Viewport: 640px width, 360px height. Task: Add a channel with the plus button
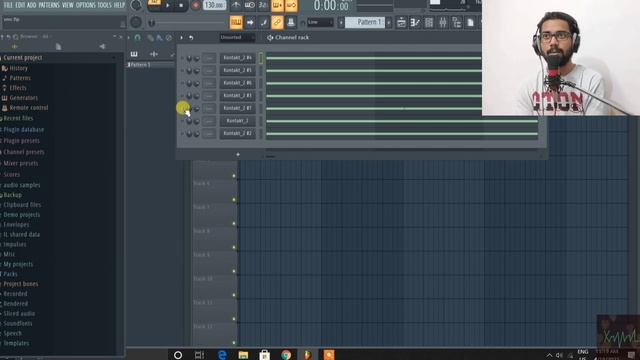238,154
